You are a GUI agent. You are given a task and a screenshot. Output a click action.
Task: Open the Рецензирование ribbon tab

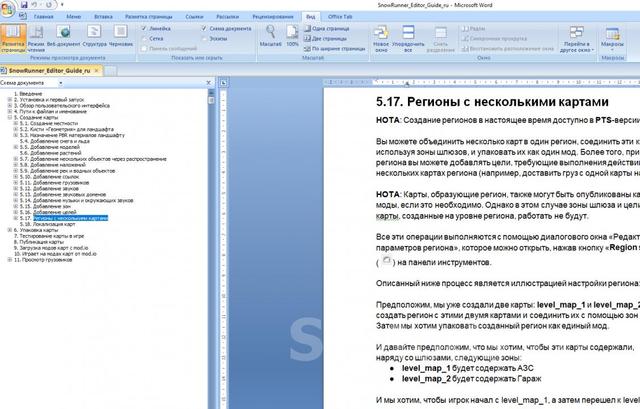(x=273, y=17)
